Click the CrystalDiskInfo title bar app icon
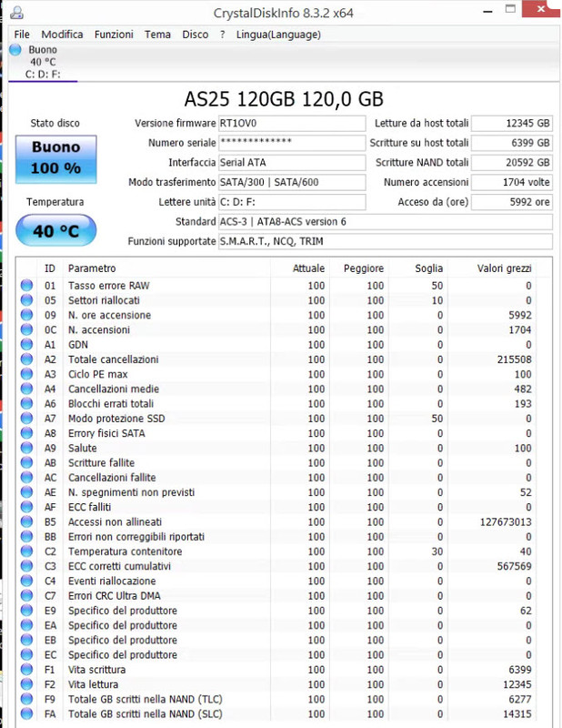Screen dimensions: 562x728 point(16,13)
